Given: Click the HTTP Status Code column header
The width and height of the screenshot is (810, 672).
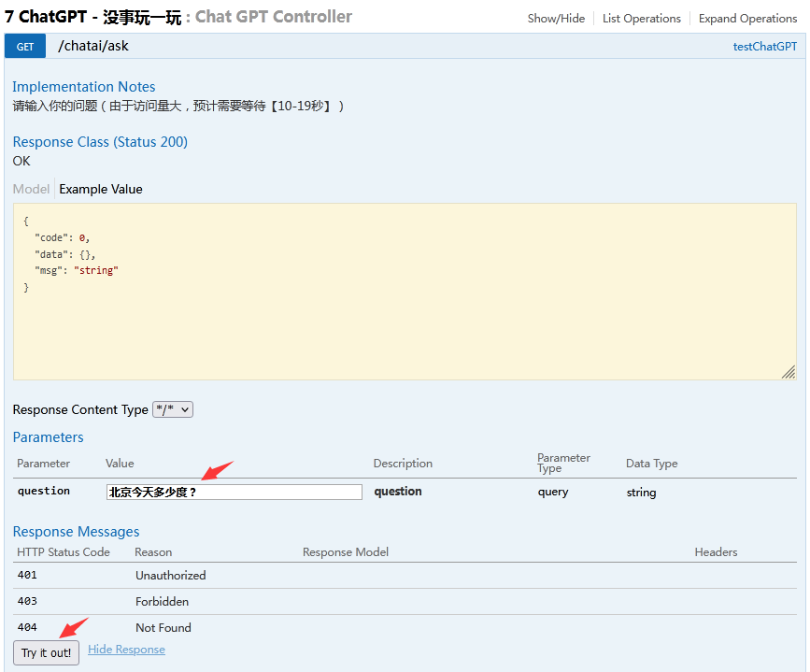Looking at the screenshot, I should click(x=64, y=552).
